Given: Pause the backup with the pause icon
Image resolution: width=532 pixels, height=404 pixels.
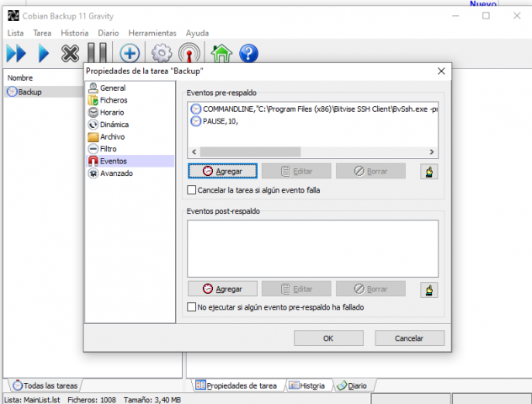Looking at the screenshot, I should 97,53.
